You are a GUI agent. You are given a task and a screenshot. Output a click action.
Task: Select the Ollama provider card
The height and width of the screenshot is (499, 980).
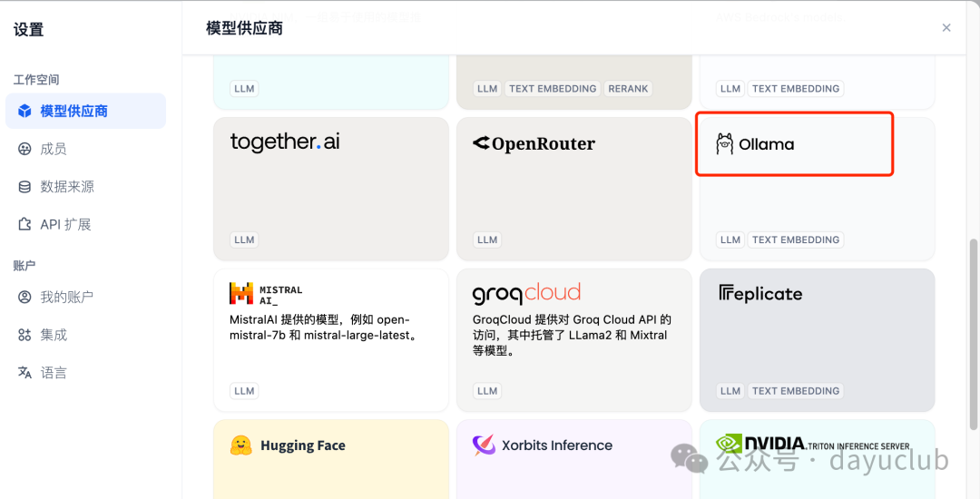click(x=817, y=189)
